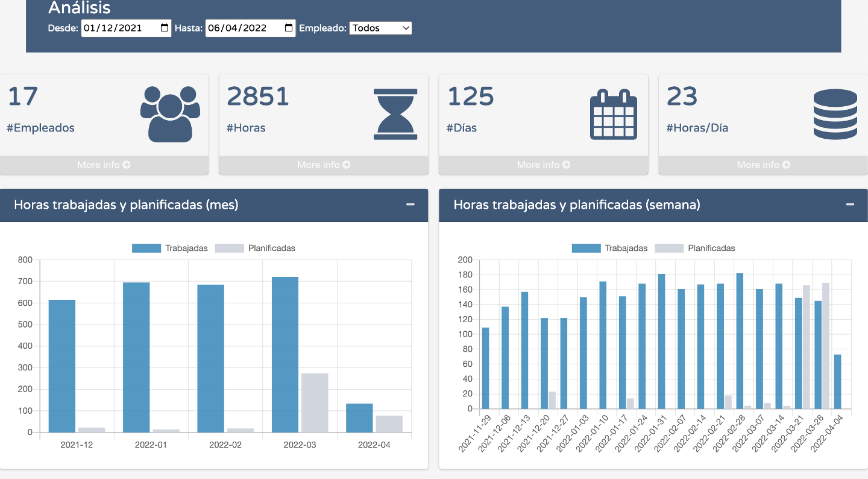Toggle Trabajadas series in monthly chart legend
868x479 pixels.
170,248
